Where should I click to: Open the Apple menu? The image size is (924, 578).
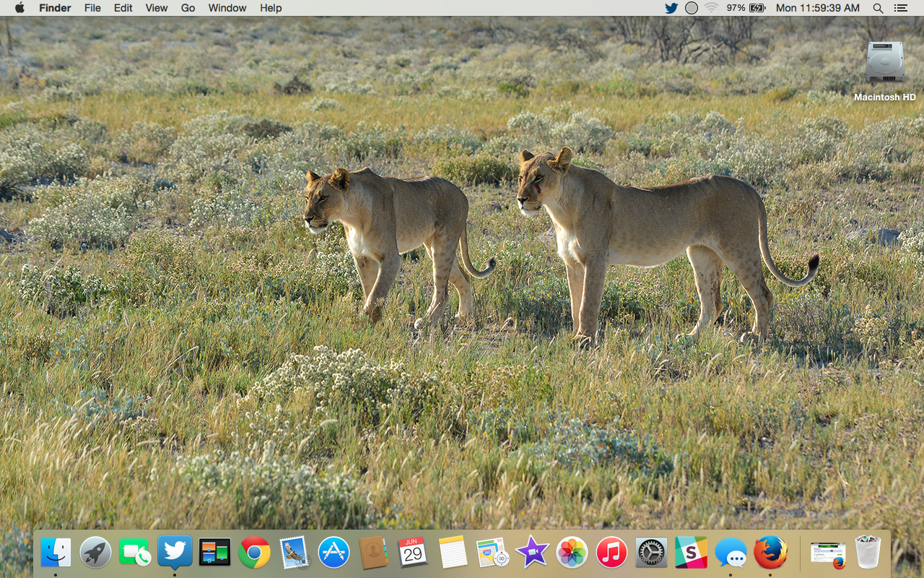[x=19, y=8]
